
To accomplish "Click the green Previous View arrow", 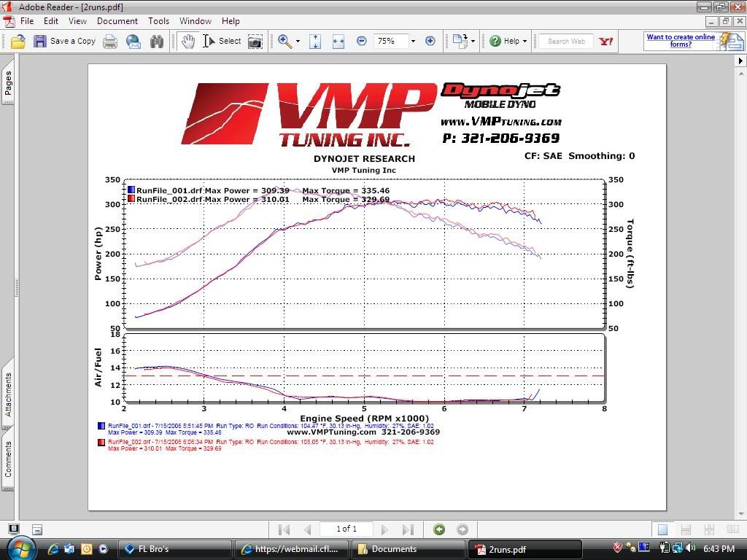I will [x=439, y=529].
